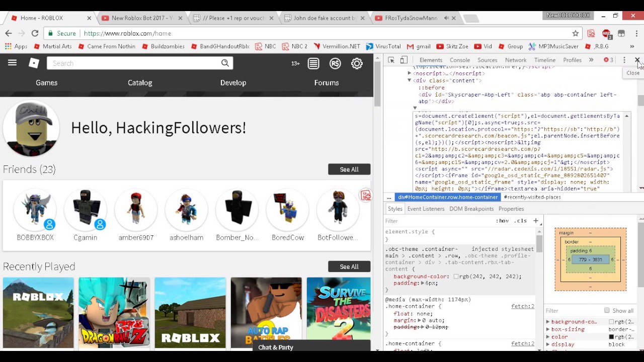The image size is (644, 362).
Task: Open the DevTools Sources tab
Action: tap(487, 60)
